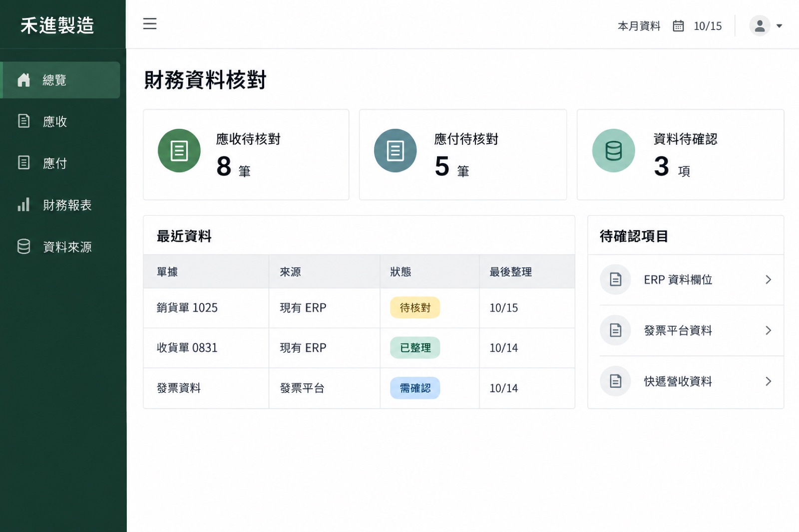Viewport: 799px width, 532px height.
Task: Select the 收貨單 0831 row
Action: pyautogui.click(x=359, y=348)
